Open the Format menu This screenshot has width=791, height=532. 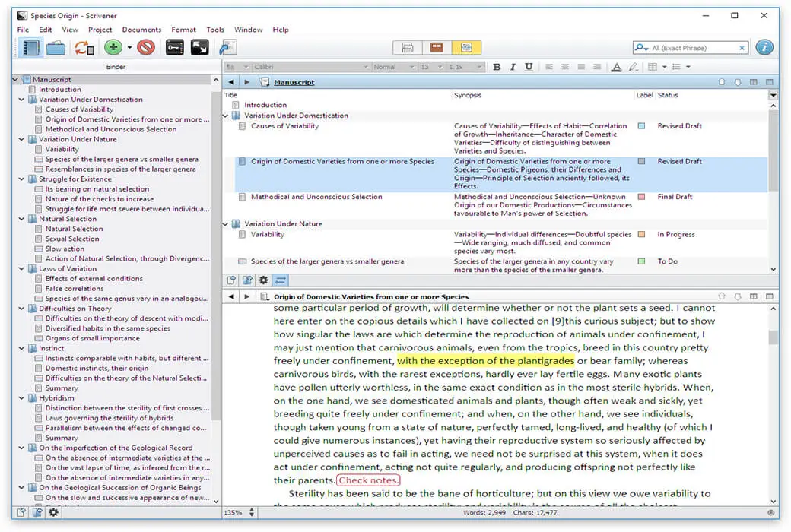[183, 30]
